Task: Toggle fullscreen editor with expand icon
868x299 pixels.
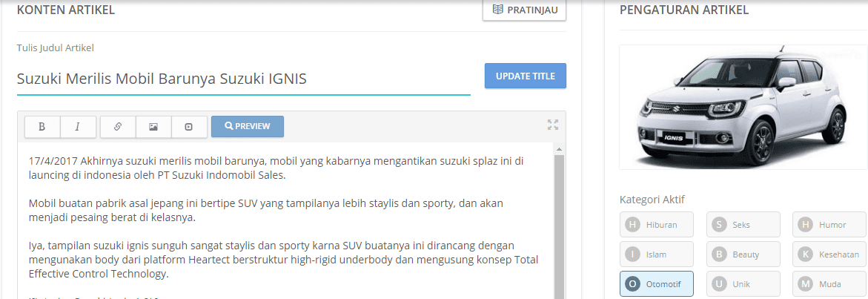Action: 552,125
